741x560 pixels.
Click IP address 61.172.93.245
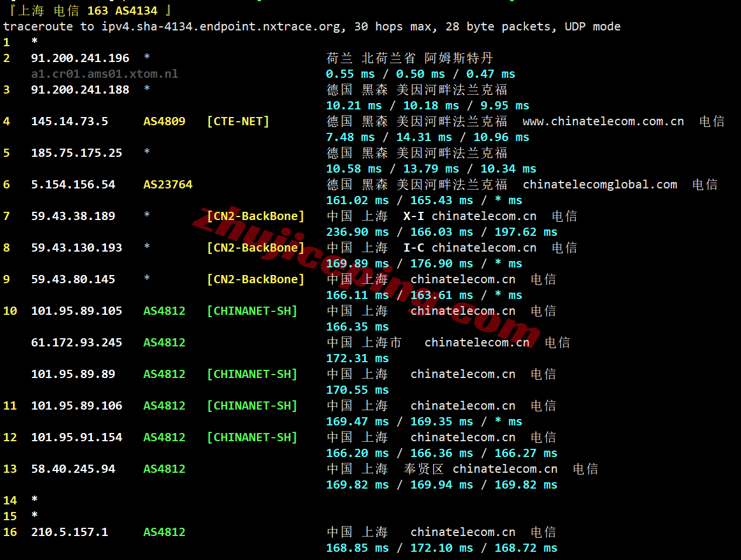(77, 342)
